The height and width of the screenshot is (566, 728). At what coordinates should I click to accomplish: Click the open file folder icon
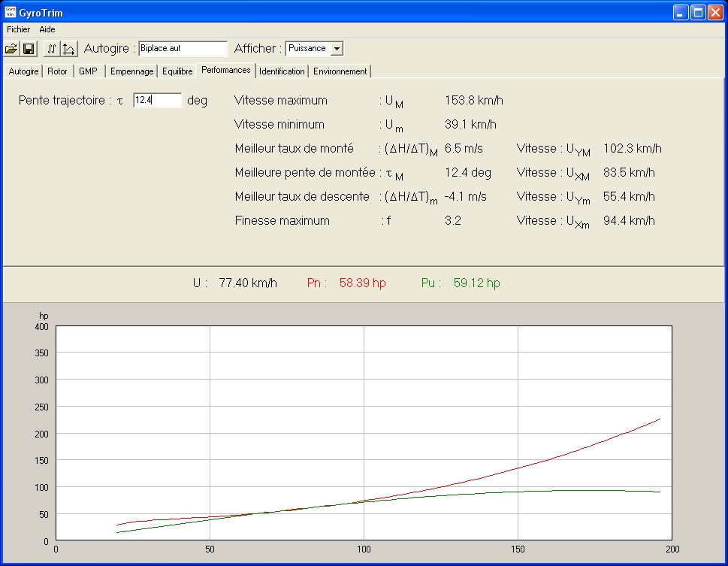click(x=11, y=48)
